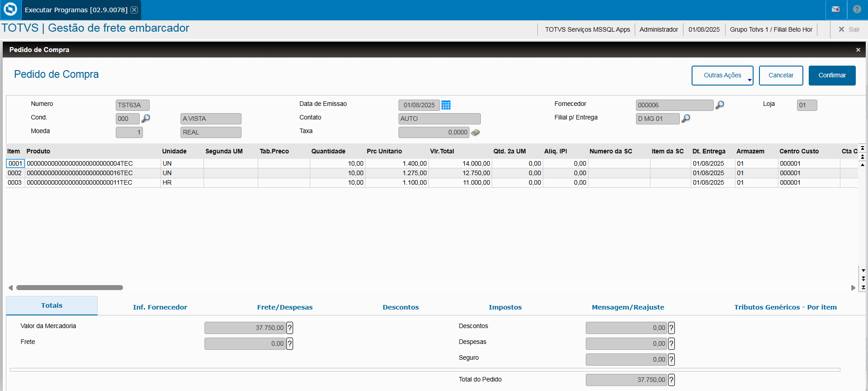Click grid horizontal scroll left arrow

10,288
